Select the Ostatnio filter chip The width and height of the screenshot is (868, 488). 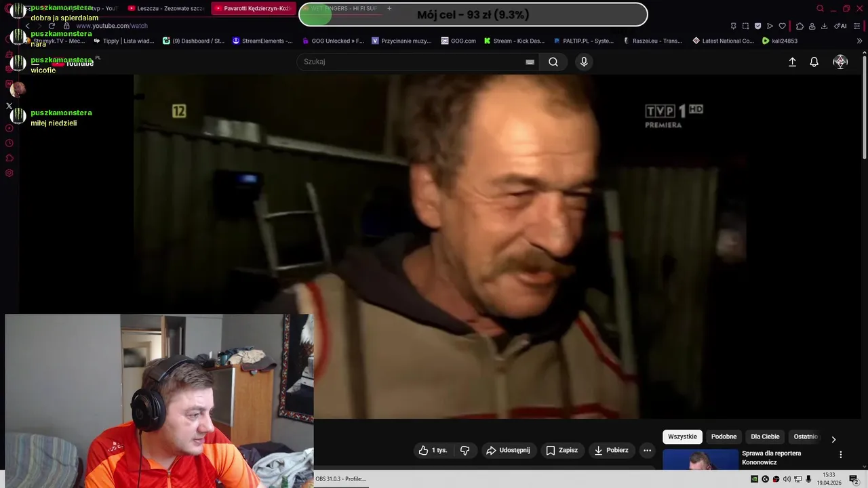tap(806, 436)
